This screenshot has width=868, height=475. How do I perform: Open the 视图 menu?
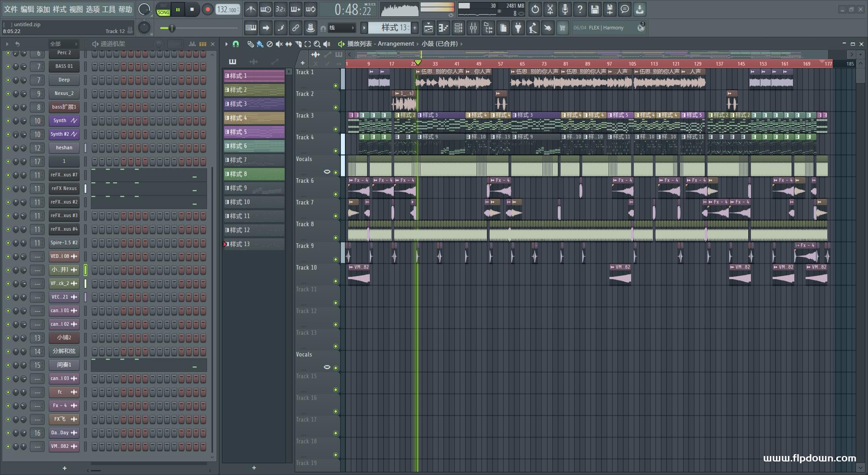[x=76, y=9]
